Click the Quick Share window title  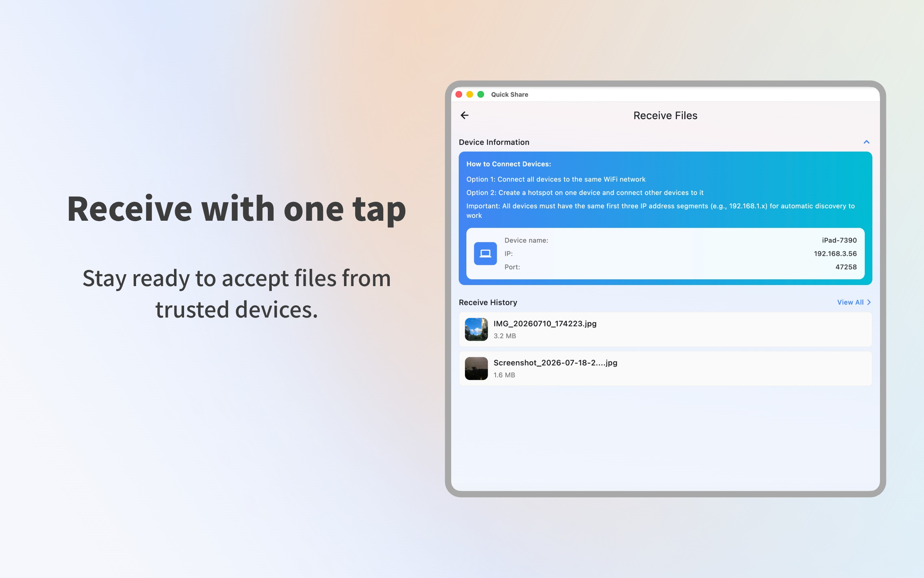[509, 94]
